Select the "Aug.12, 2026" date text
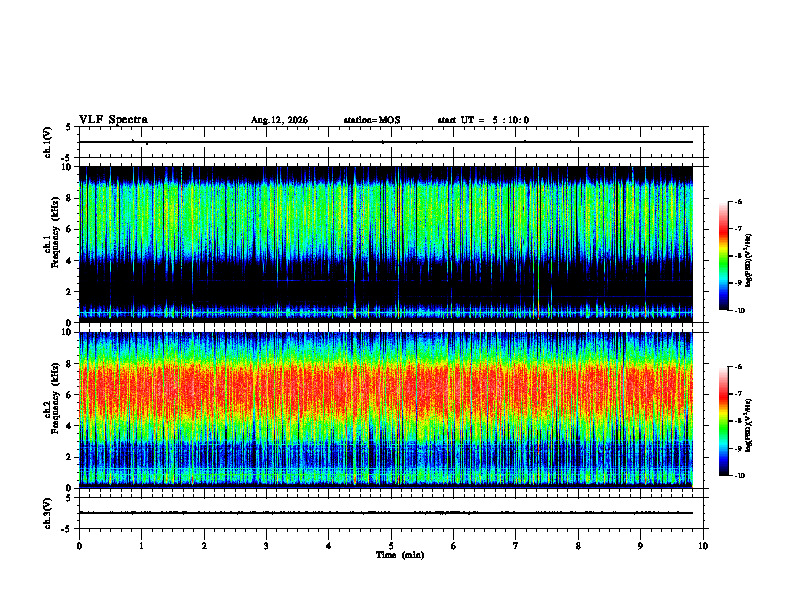 coord(279,120)
